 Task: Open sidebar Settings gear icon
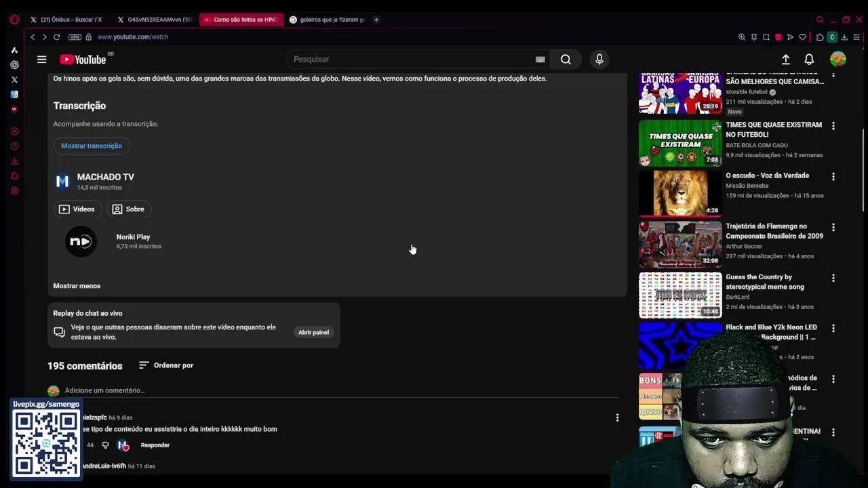pyautogui.click(x=14, y=190)
